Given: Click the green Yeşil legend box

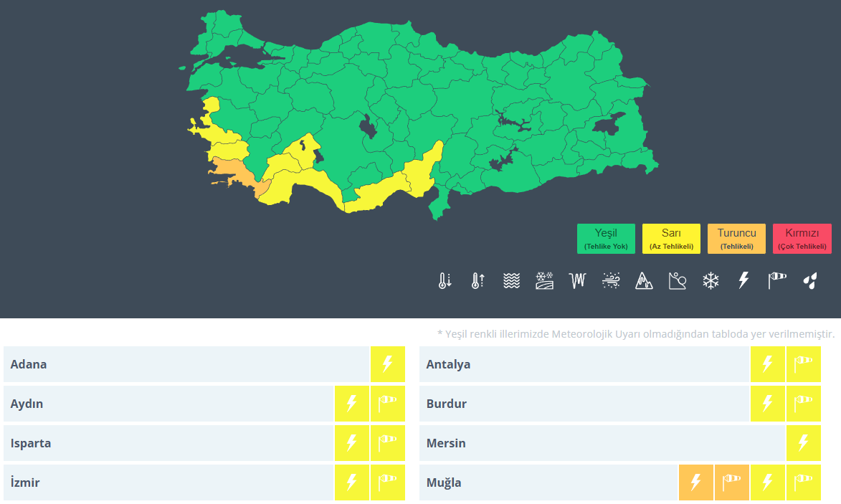Looking at the screenshot, I should click(x=606, y=239).
